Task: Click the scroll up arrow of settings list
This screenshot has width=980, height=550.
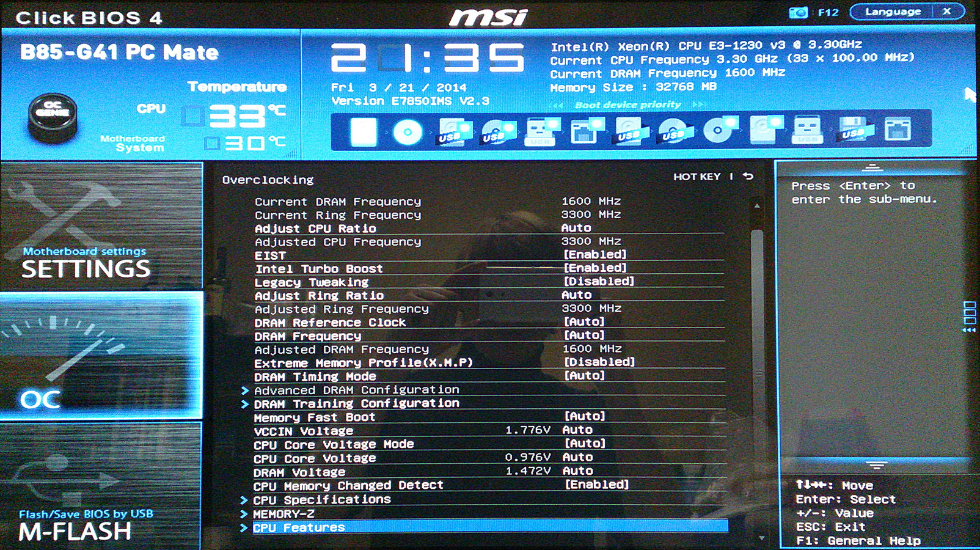Action: (757, 206)
